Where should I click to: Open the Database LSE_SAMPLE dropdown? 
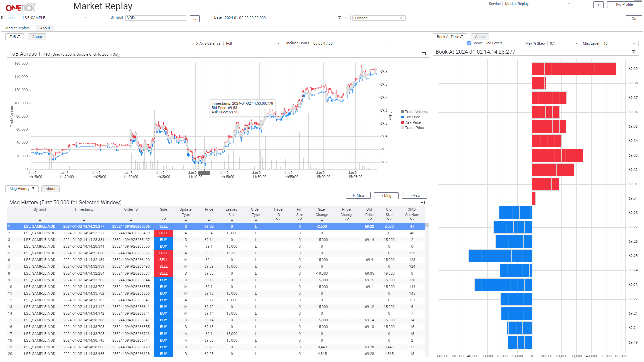pos(54,18)
